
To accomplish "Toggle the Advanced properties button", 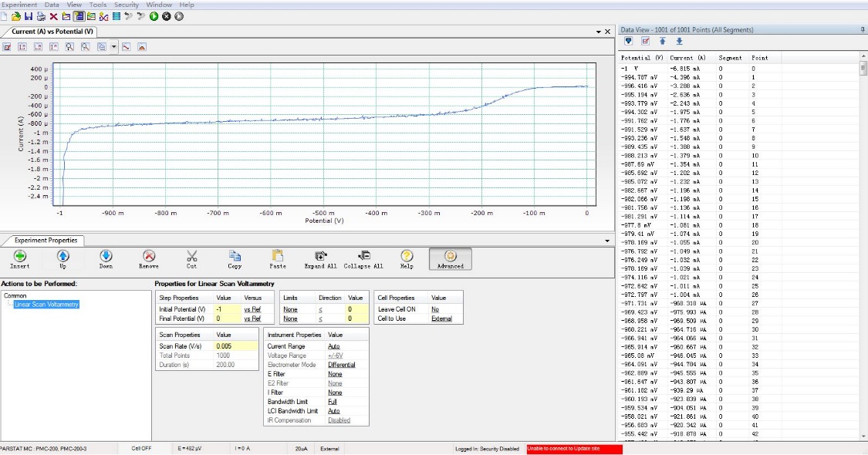I will point(451,258).
